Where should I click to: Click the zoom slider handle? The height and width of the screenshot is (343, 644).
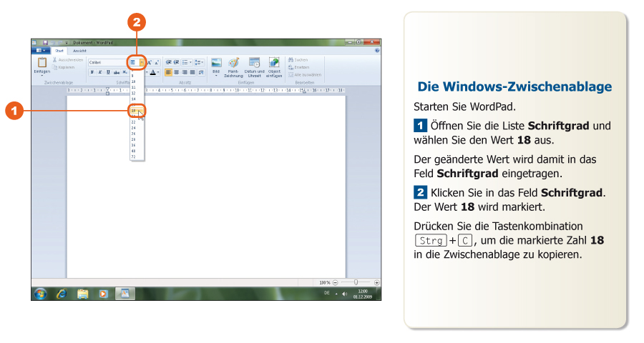point(356,282)
